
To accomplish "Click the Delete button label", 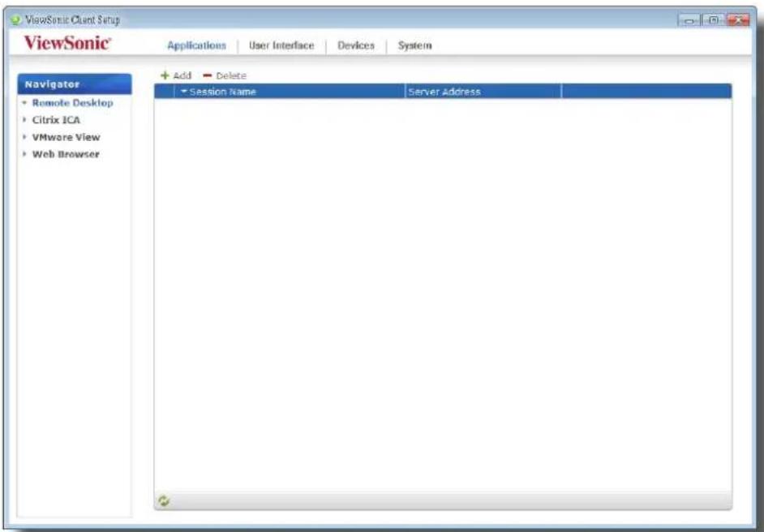I will pyautogui.click(x=231, y=75).
